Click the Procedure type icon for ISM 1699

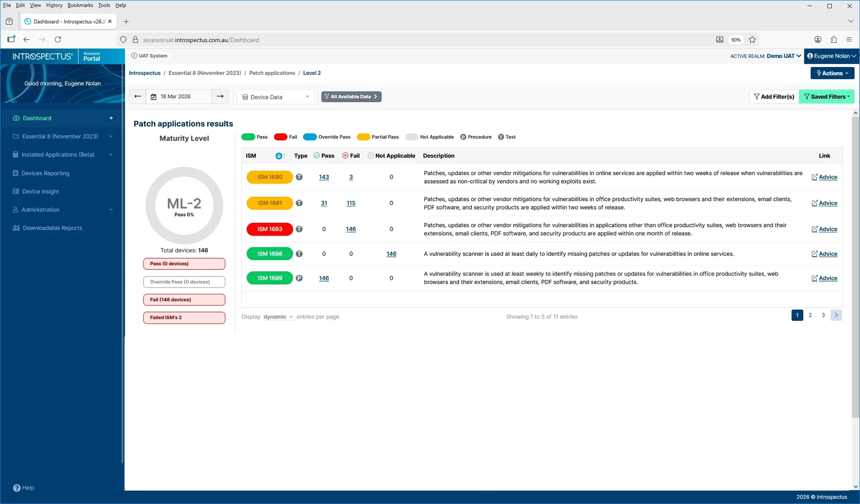tap(299, 278)
